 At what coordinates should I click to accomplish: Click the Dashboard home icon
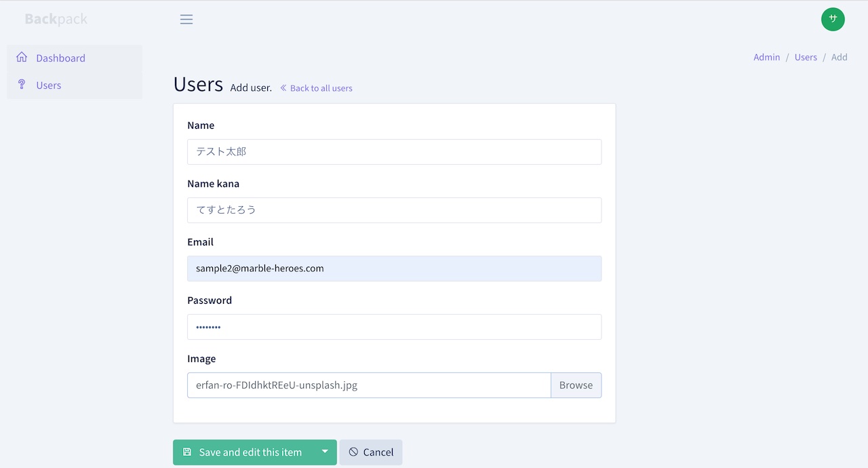click(22, 58)
